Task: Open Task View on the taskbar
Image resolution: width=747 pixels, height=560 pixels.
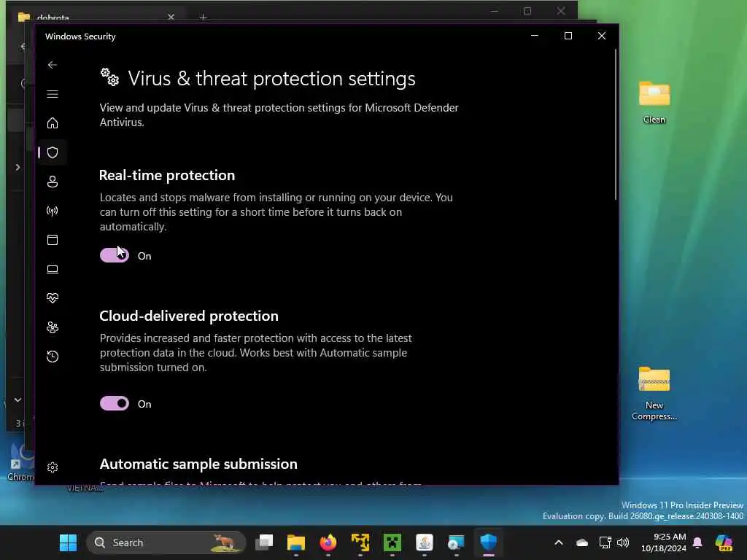Action: (x=264, y=542)
